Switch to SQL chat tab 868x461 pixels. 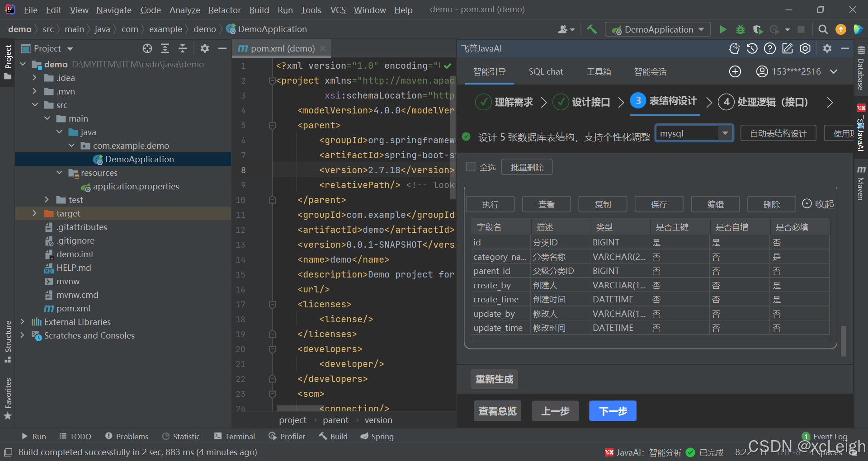pyautogui.click(x=546, y=71)
